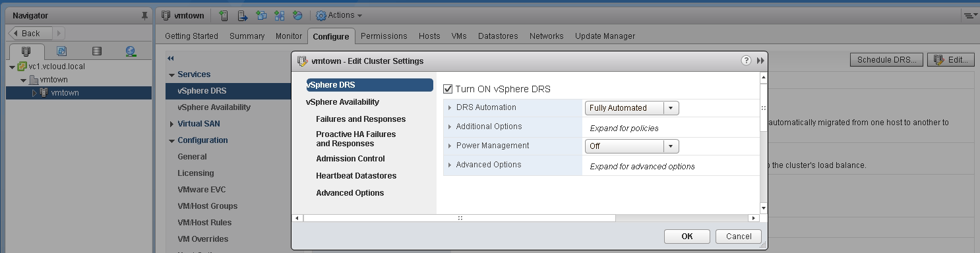Screen dimensions: 980x253
Task: Open help for Edit Cluster Settings dialog
Action: pyautogui.click(x=746, y=61)
